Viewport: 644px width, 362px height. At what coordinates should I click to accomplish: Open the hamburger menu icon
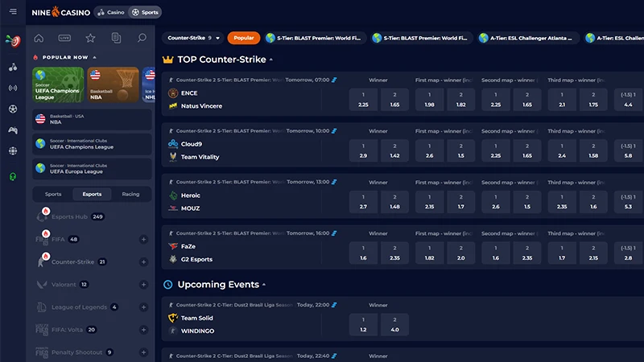tap(13, 11)
